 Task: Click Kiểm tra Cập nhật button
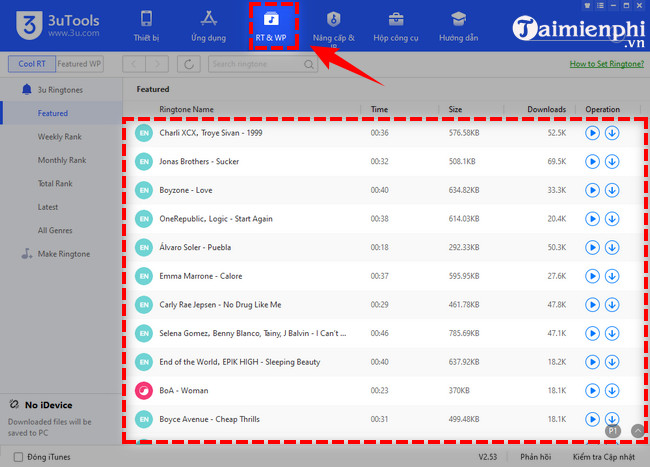[x=604, y=457]
